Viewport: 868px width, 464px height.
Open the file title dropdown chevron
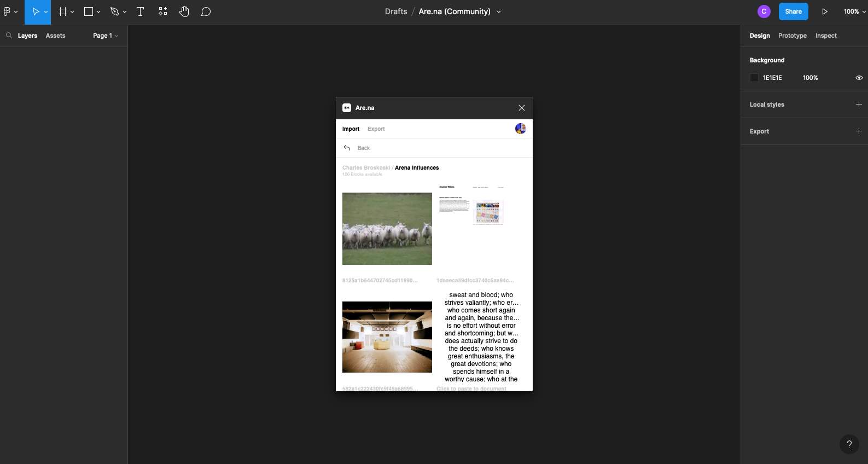[x=499, y=11]
